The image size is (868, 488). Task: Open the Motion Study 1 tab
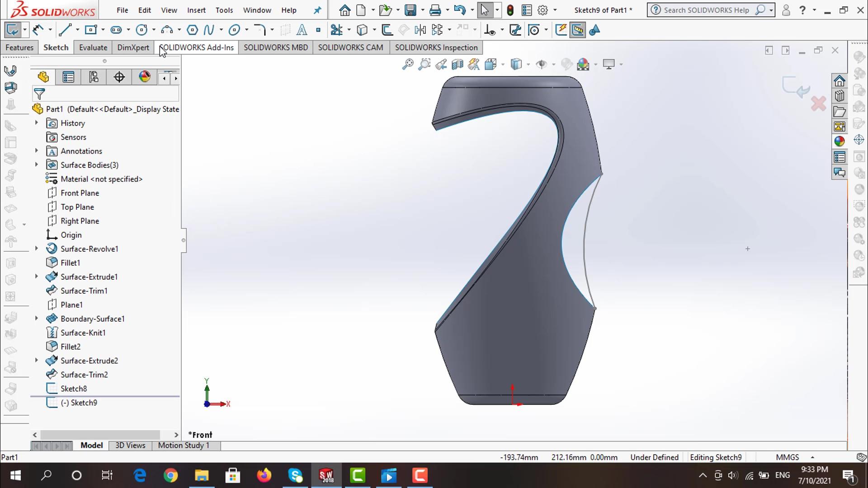tap(184, 446)
